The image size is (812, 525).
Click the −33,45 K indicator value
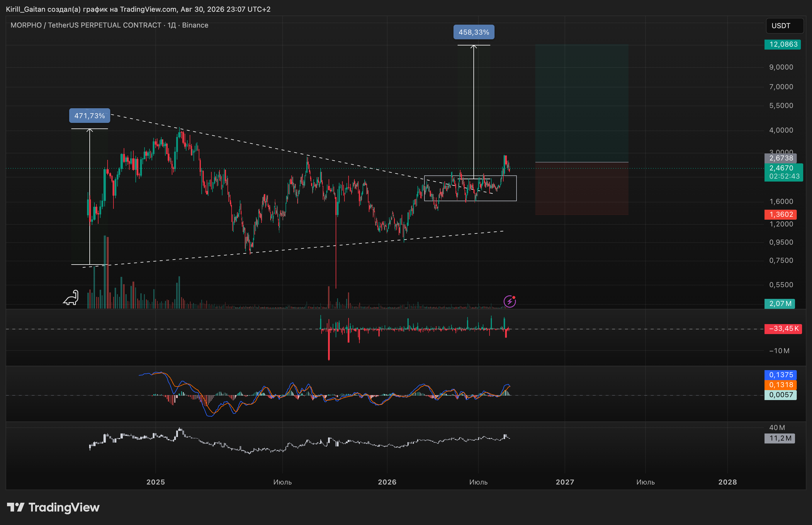[x=783, y=328]
